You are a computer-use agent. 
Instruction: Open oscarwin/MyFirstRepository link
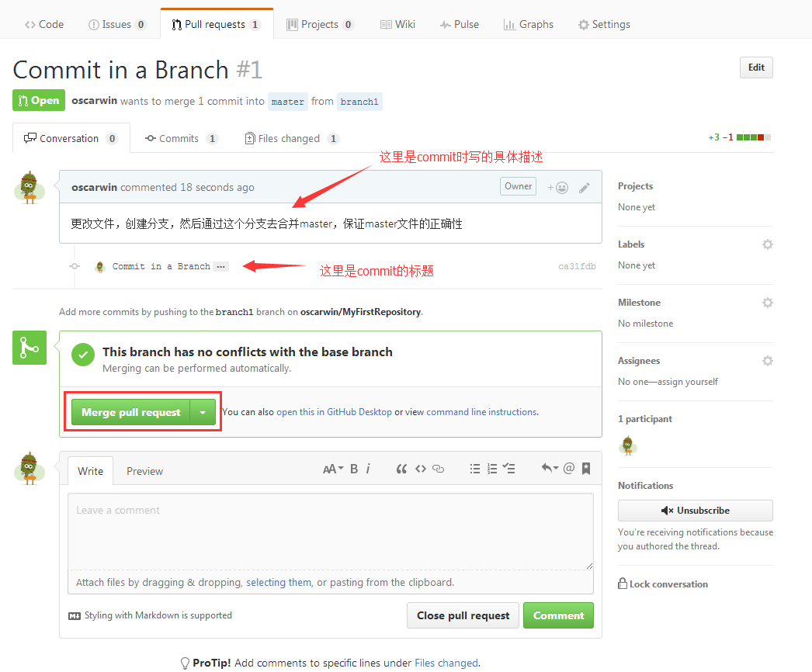(x=360, y=312)
